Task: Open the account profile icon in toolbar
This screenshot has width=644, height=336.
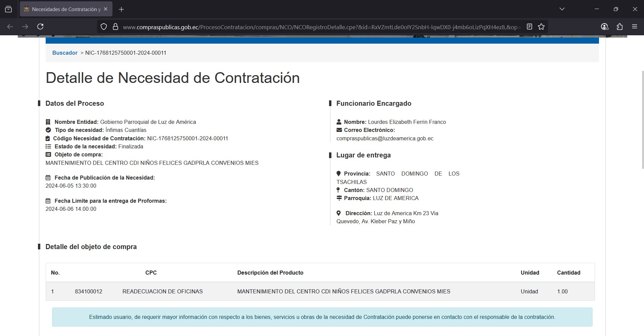Action: pyautogui.click(x=604, y=27)
